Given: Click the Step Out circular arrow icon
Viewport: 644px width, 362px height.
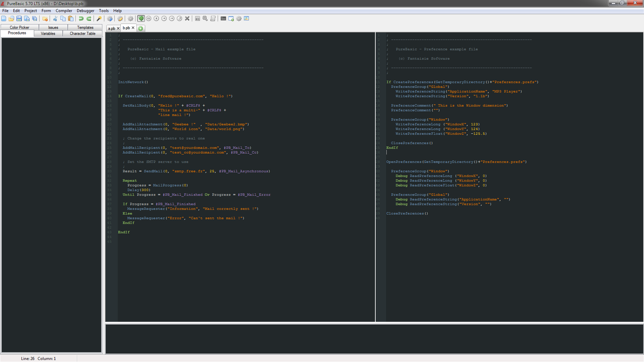Looking at the screenshot, I should (180, 19).
